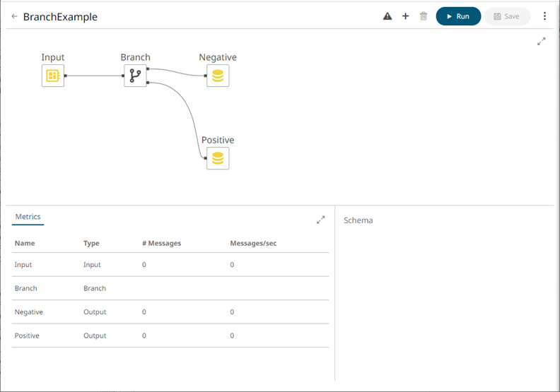
Task: Expand the Metrics panel
Action: 320,220
